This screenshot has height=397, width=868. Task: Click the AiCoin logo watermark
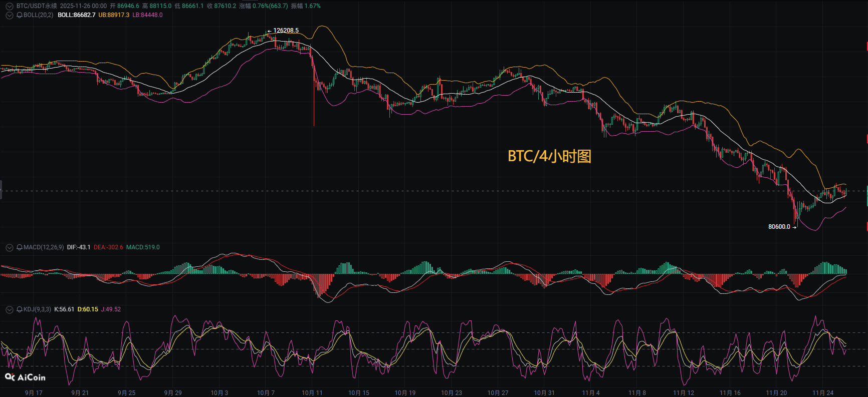point(25,377)
